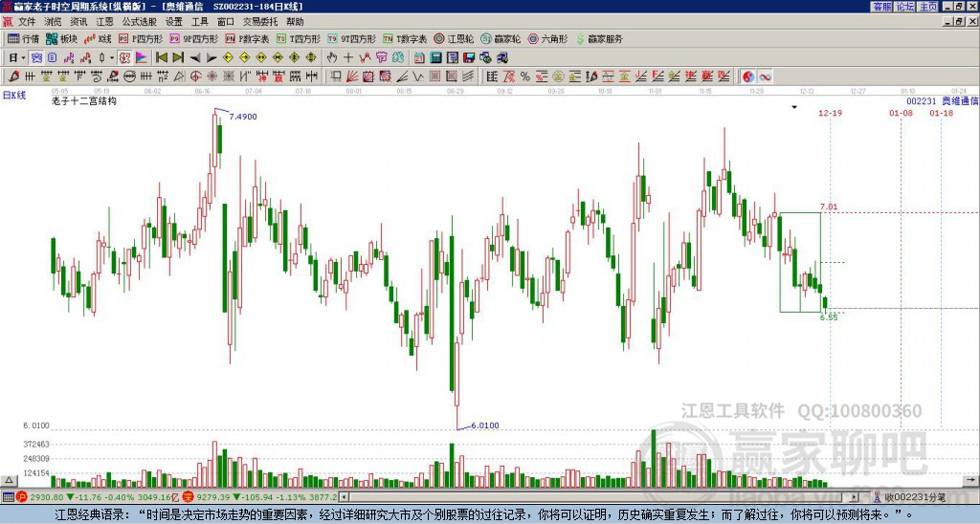The height and width of the screenshot is (524, 980).
Task: Expand the candlestick style dropdown arrow
Action: [112, 58]
